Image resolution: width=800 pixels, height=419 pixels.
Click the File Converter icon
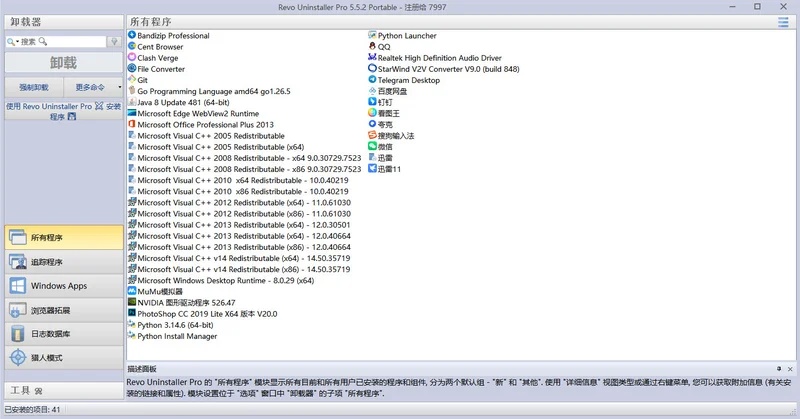[x=132, y=68]
